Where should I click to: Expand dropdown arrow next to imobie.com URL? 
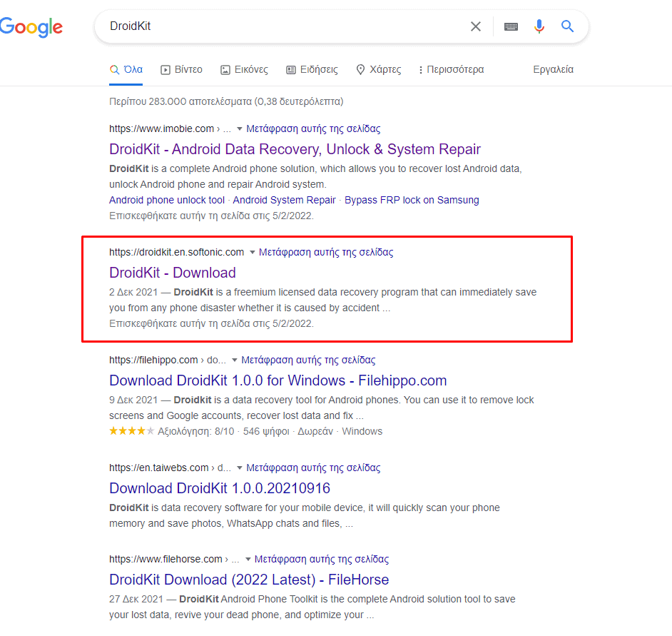240,129
